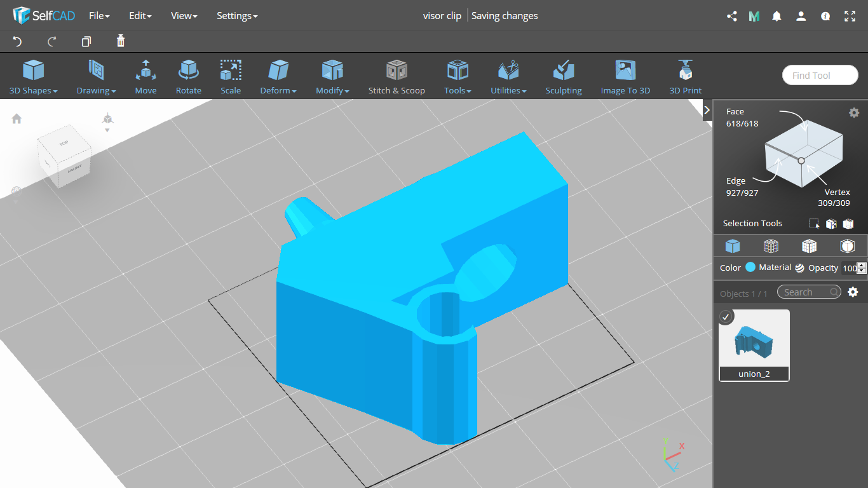This screenshot has width=868, height=488.
Task: Switch to wireframe render mode
Action: 771,246
